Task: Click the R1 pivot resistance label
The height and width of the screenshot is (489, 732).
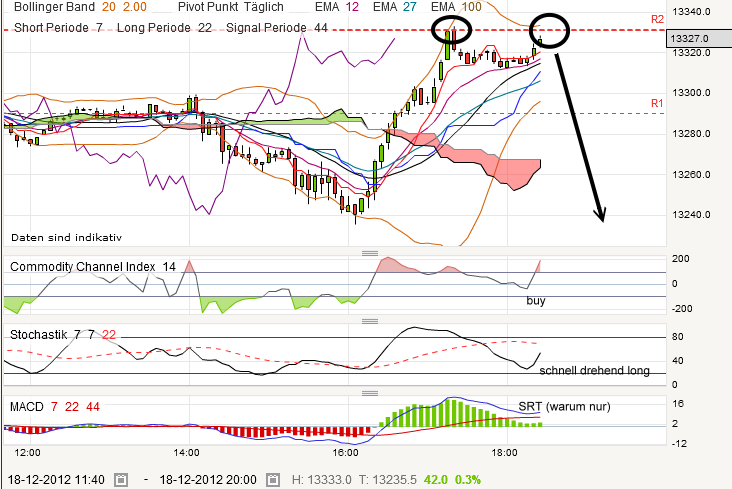Action: 657,103
